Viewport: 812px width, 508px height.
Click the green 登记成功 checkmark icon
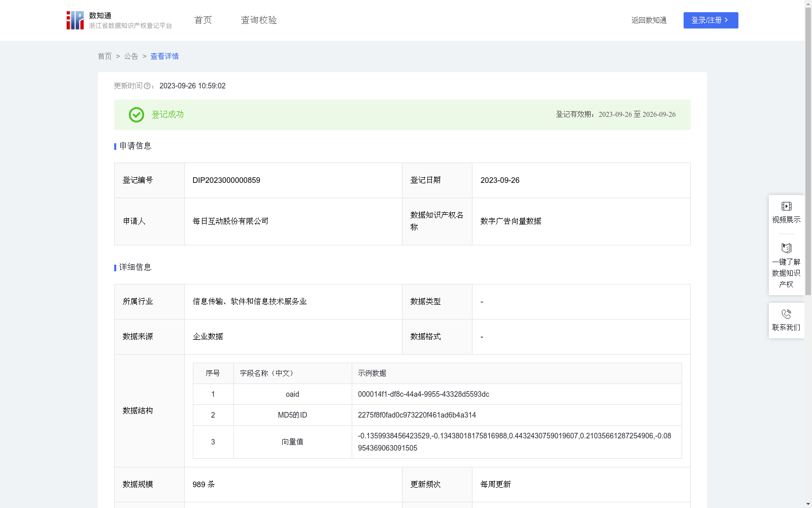(x=136, y=115)
